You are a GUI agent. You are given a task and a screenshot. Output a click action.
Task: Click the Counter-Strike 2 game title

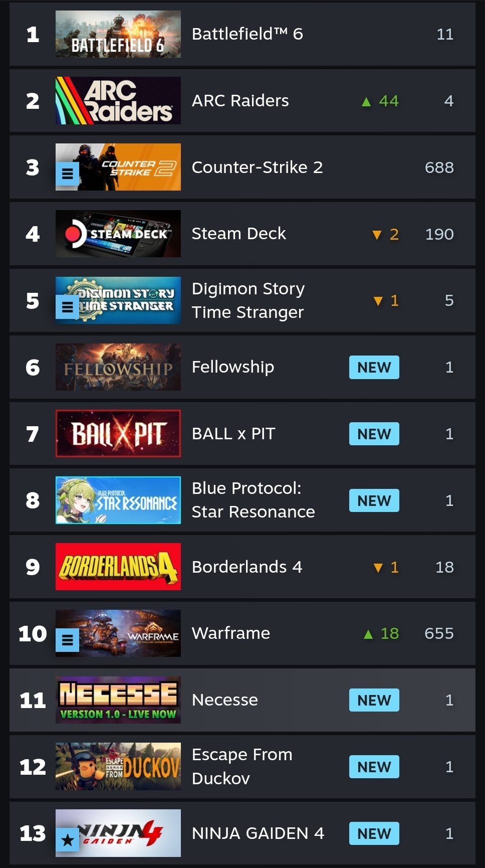pyautogui.click(x=258, y=167)
